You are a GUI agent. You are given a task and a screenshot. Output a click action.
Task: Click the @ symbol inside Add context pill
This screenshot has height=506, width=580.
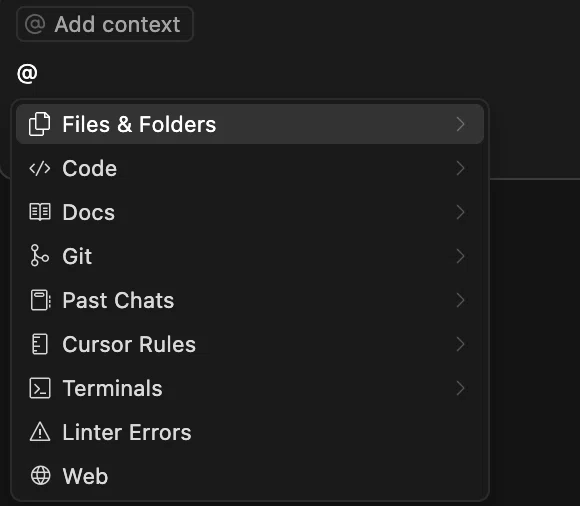[x=35, y=24]
